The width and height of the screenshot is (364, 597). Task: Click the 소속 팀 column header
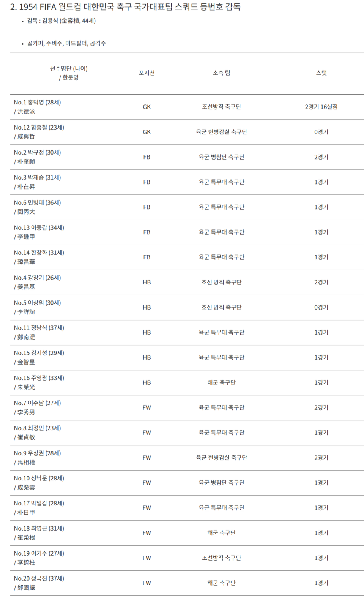point(221,73)
